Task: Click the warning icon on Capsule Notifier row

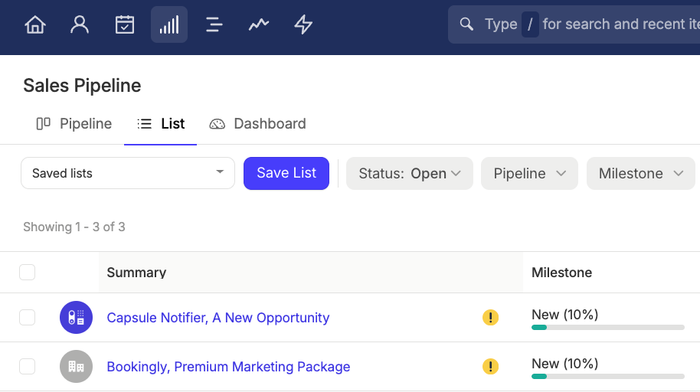Action: tap(491, 317)
